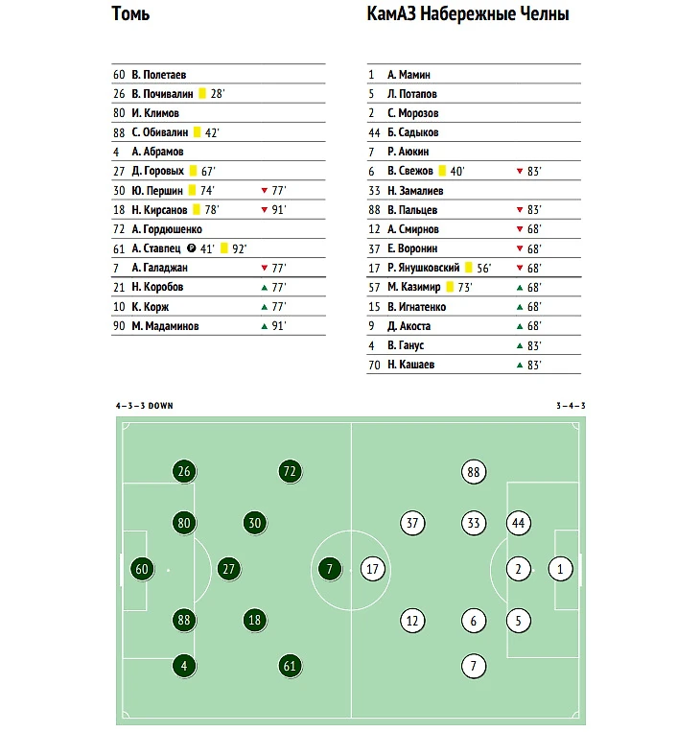Screen dimensions: 700x732
Task: Click the goal icon beside А. Ставпец
Action: click(191, 248)
